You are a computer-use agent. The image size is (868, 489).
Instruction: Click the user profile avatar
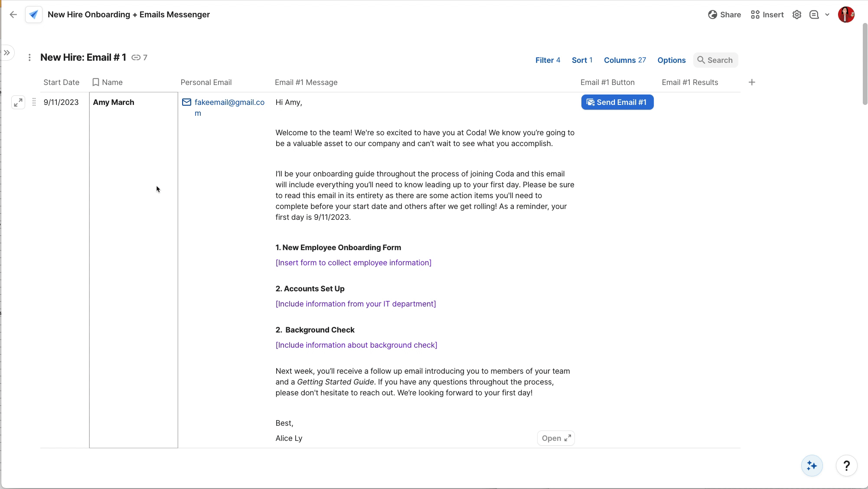846,15
